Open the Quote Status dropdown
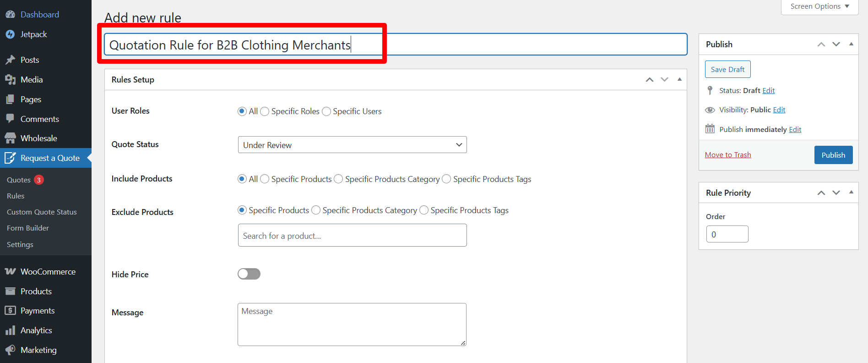Image resolution: width=868 pixels, height=363 pixels. (353, 145)
